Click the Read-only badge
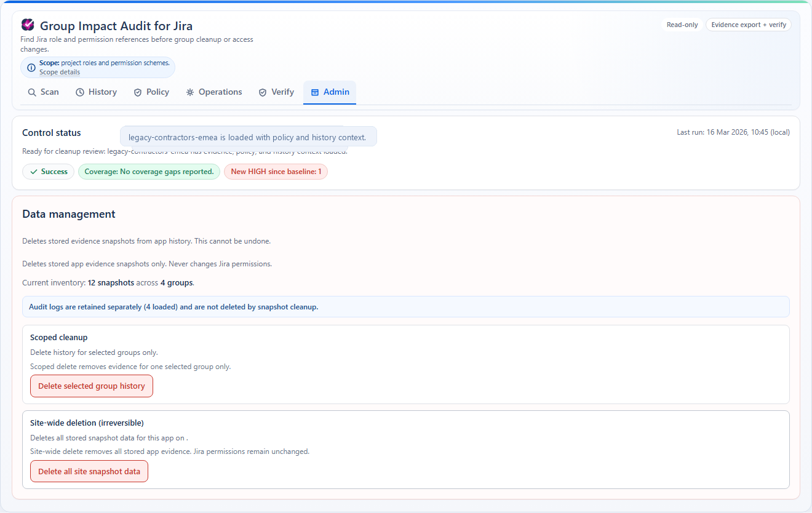Screen dimensions: 812x513 point(682,25)
